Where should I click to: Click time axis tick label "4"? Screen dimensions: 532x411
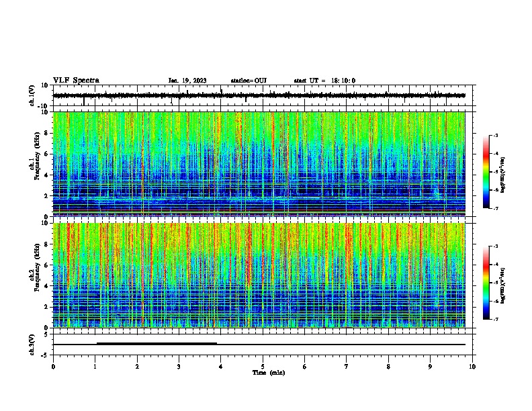click(x=221, y=367)
